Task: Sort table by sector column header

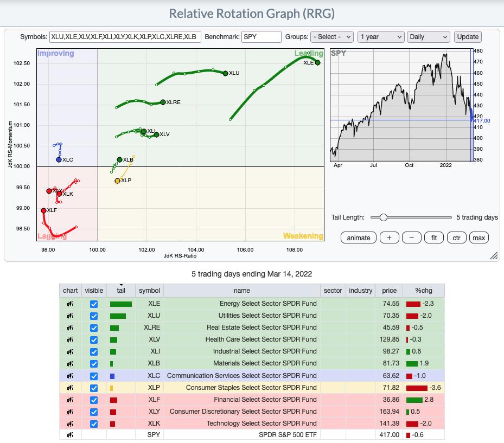Action: tap(333, 291)
